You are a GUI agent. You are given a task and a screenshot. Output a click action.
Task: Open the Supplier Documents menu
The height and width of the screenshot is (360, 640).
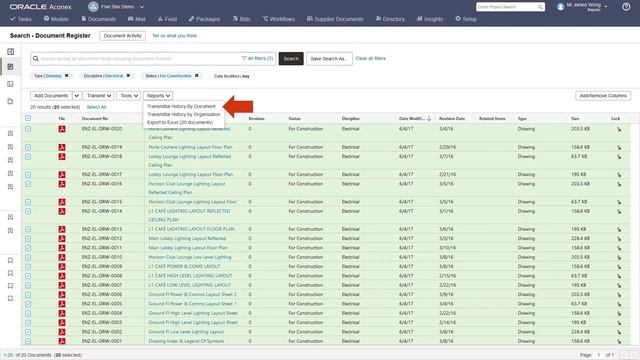335,19
